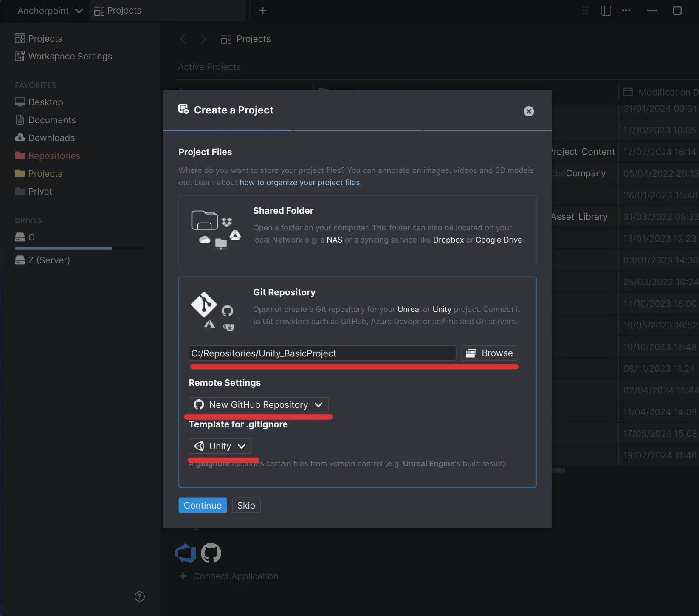Click the repository path input field

tap(322, 353)
